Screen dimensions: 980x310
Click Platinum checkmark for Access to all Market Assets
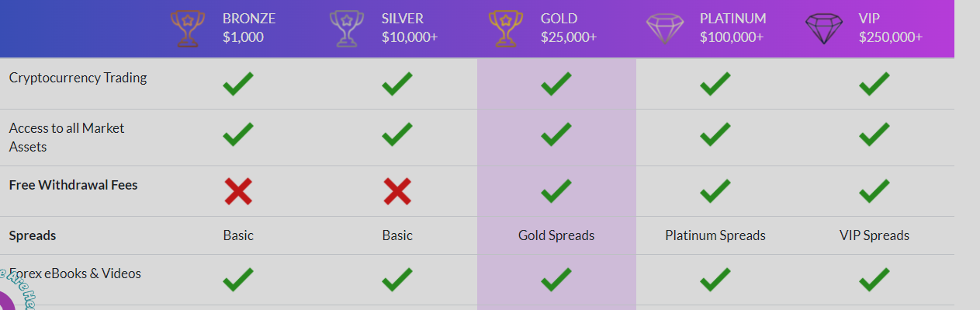pos(715,134)
